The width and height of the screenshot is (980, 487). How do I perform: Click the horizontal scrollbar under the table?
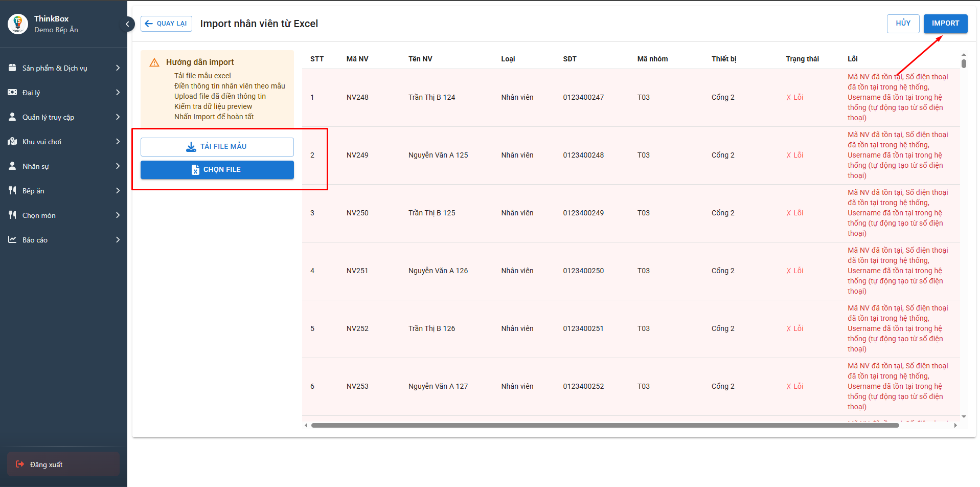coord(604,425)
